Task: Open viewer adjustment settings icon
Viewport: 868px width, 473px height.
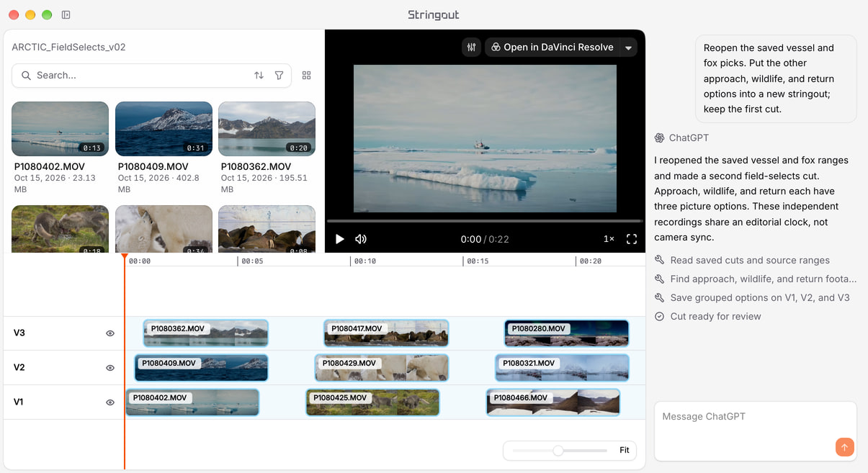Action: pyautogui.click(x=472, y=48)
